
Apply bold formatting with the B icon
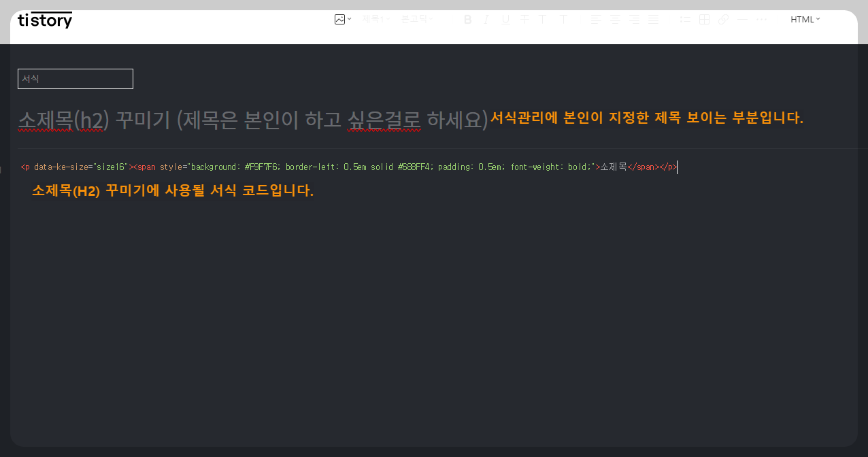[467, 19]
